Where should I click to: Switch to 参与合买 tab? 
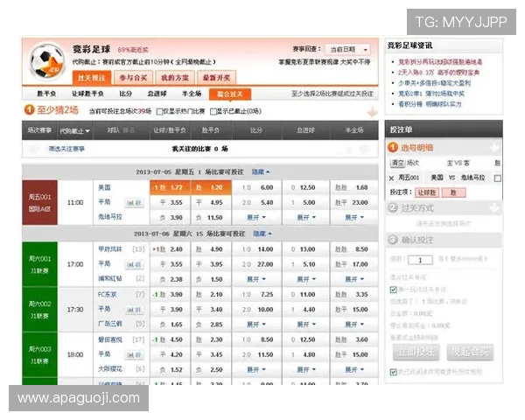pyautogui.click(x=133, y=78)
